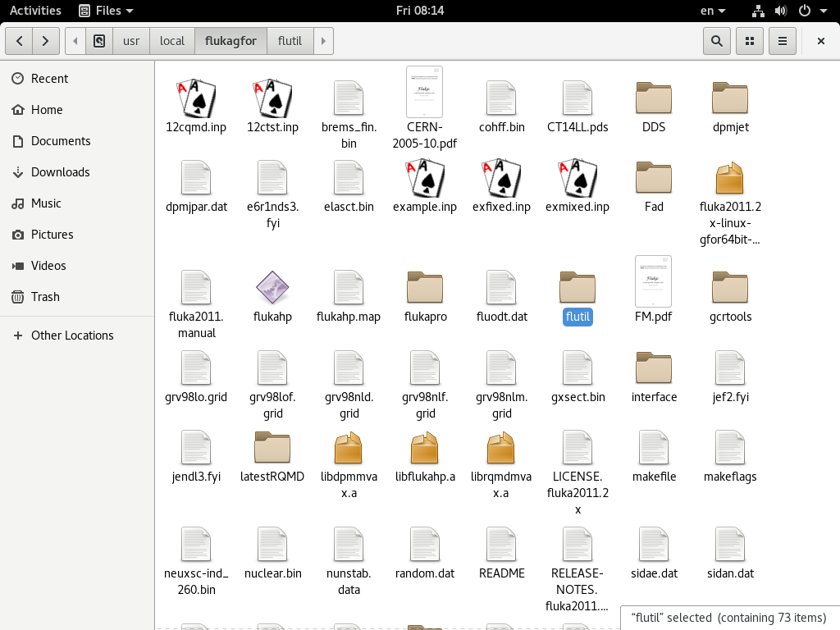Select the interface folder icon
840x630 pixels.
click(x=654, y=367)
